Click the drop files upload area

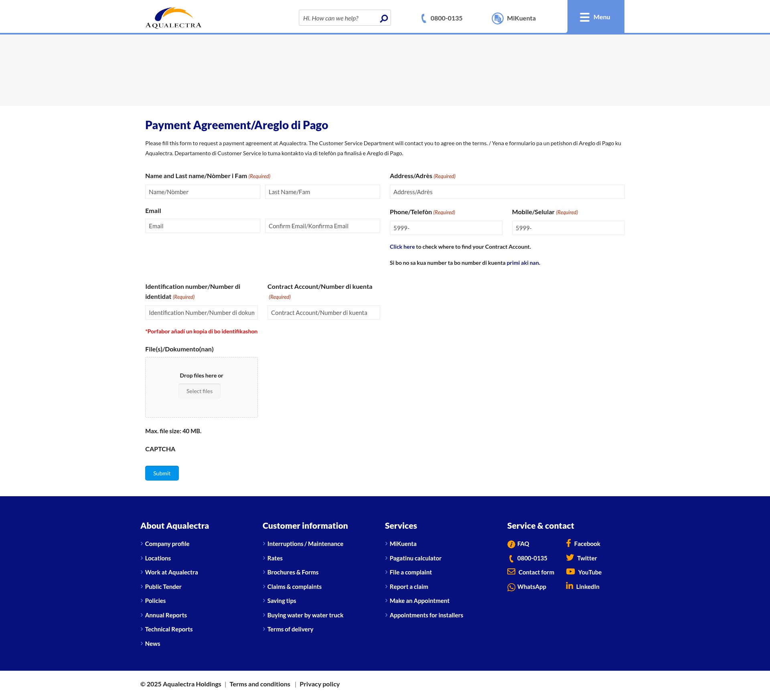[201, 387]
